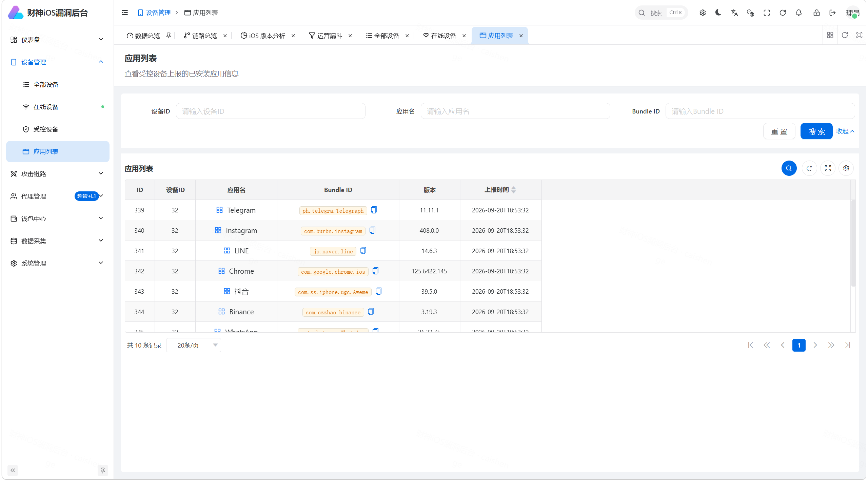
Task: Click the timezone globe icon
Action: coord(750,13)
